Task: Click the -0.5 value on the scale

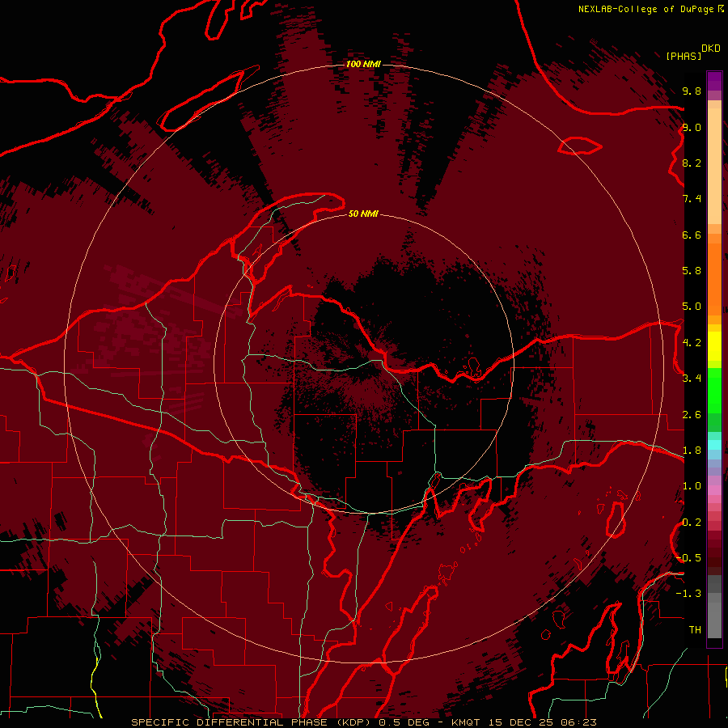Action: coord(688,558)
